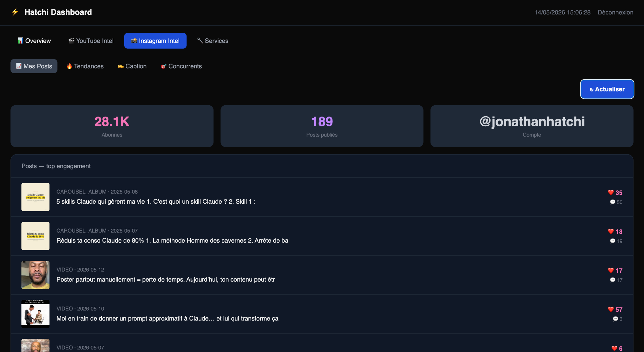This screenshot has width=644, height=352.
Task: Click the Actualiser refresh button
Action: [607, 89]
